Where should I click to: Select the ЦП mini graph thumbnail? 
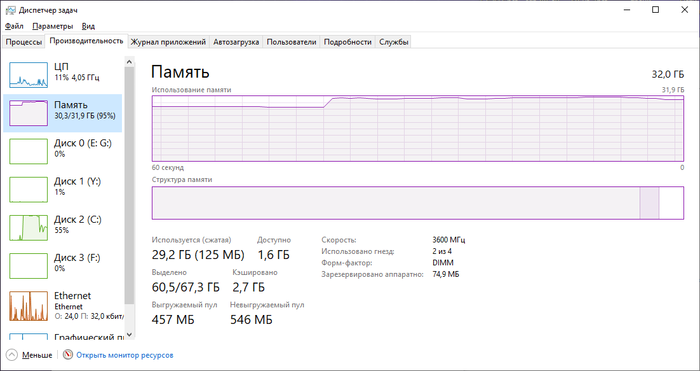click(x=29, y=75)
